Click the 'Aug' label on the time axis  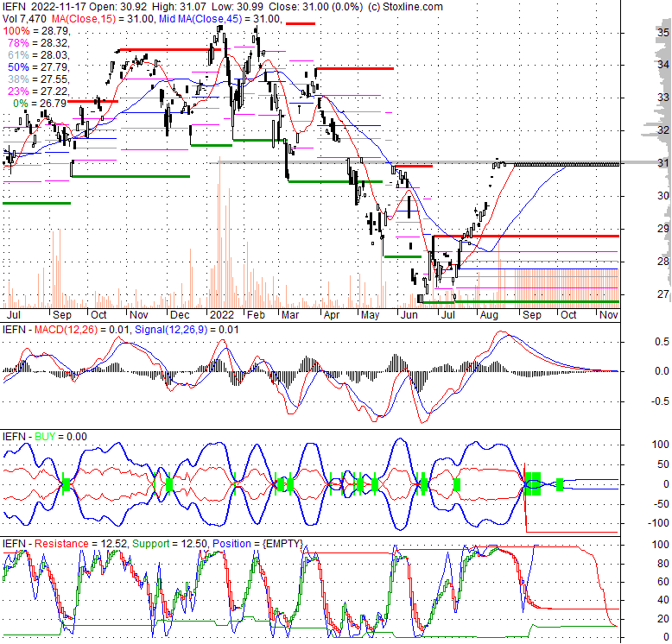click(489, 315)
